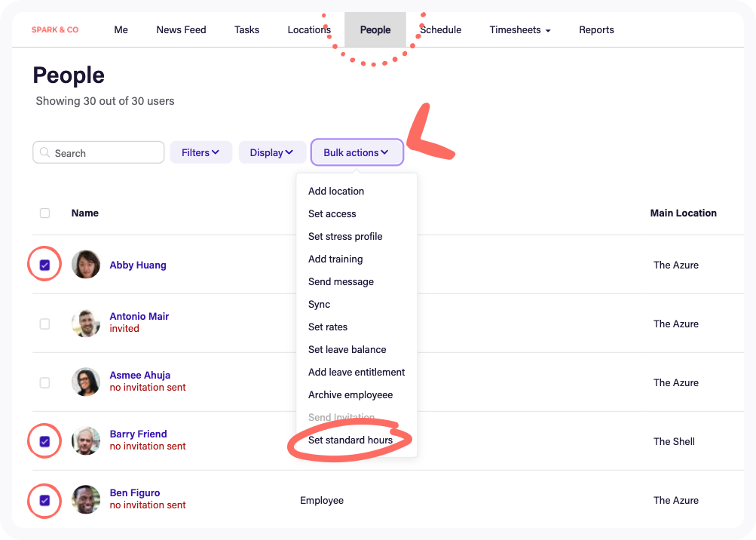This screenshot has height=540, width=756.
Task: Choose Set standard hours from menu
Action: coord(350,440)
